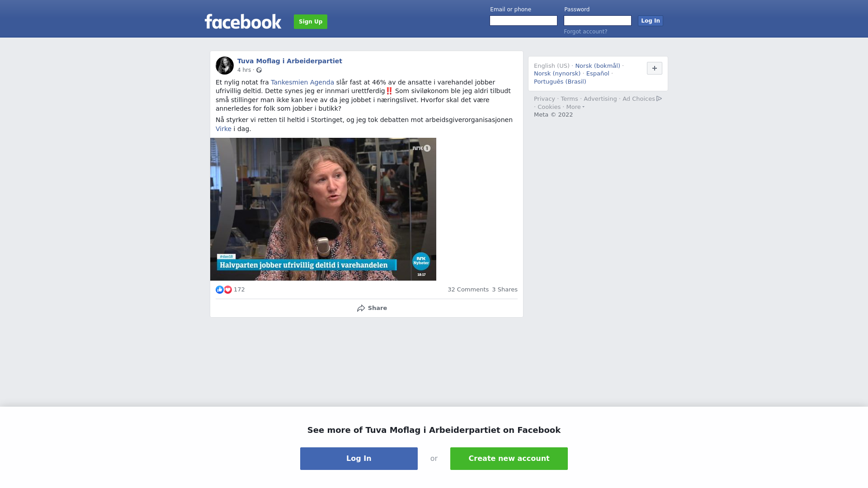This screenshot has height=488, width=868.
Task: Open Tuva Moflag's profile picture
Action: (225, 66)
